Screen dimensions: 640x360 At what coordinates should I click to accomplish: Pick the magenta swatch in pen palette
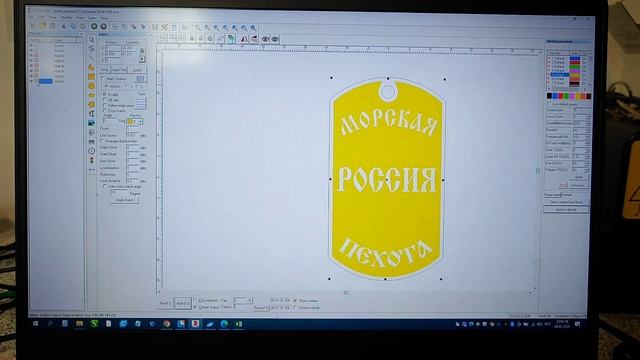pos(572,96)
